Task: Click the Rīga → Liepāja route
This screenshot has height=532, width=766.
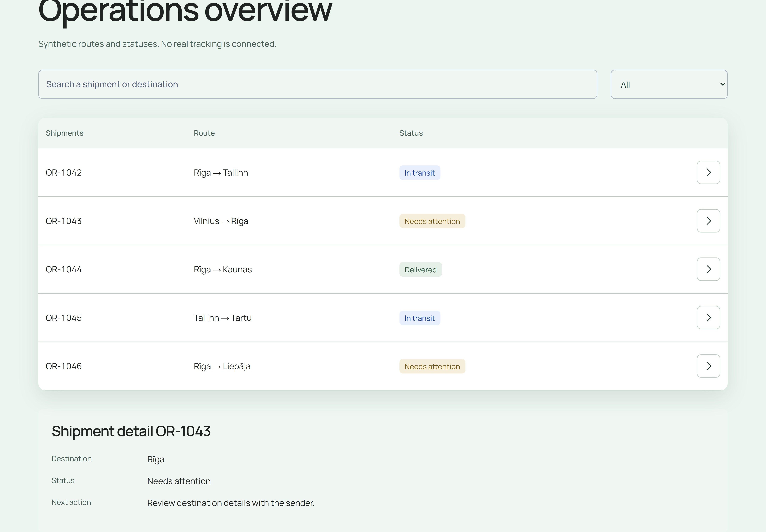Action: click(x=222, y=366)
